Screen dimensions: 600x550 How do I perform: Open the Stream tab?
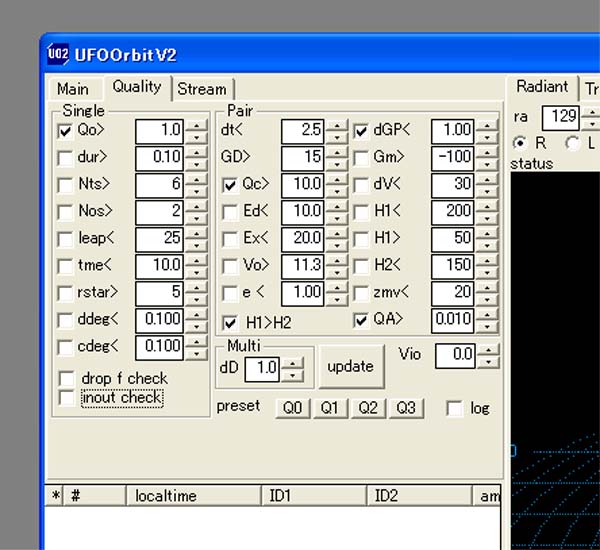coord(202,89)
